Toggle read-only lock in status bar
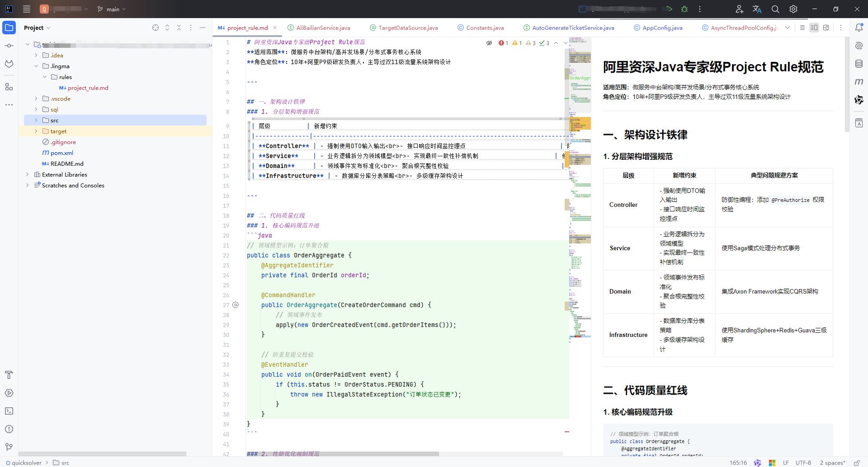This screenshot has width=868, height=467. (856, 462)
